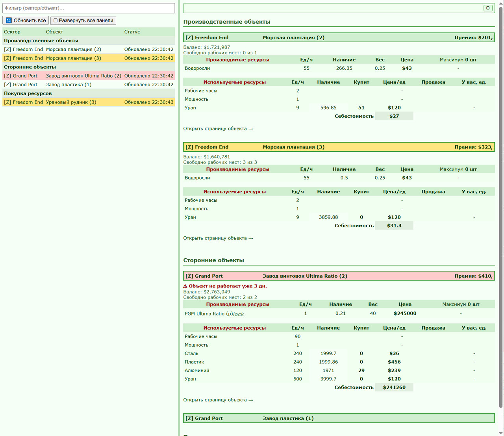Click the $456 price for Пластик
Viewport: 504px width, 436px height.
click(x=394, y=362)
